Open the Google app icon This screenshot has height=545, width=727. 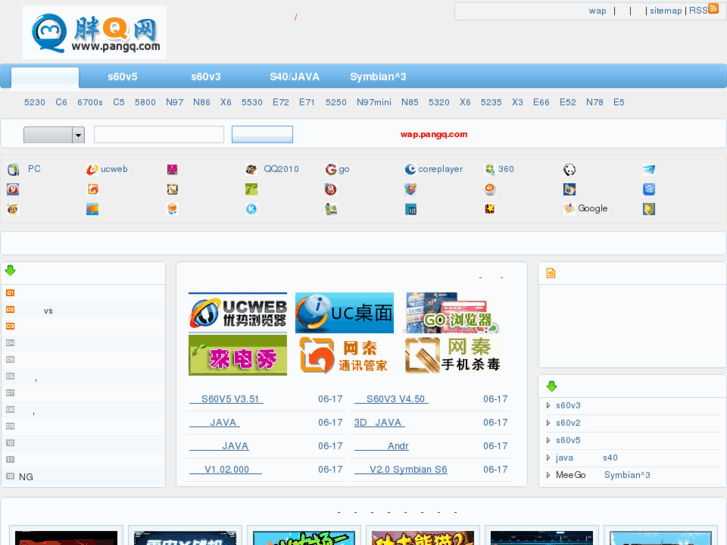tap(569, 209)
